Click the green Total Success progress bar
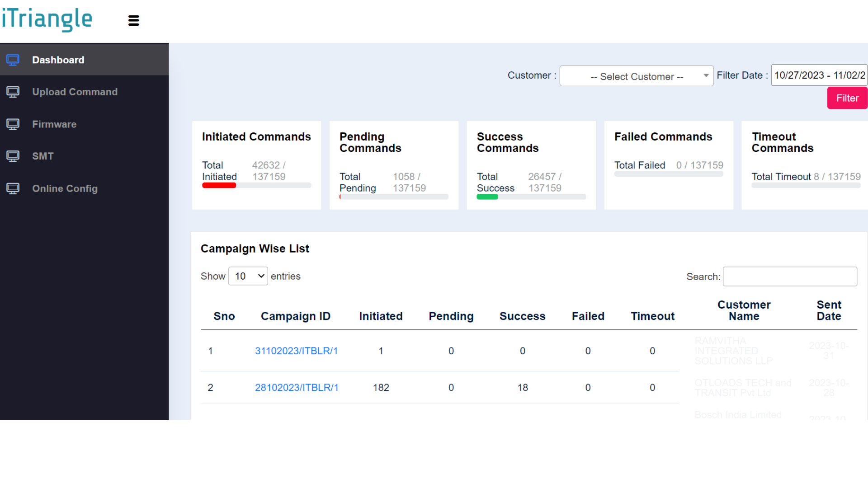This screenshot has width=868, height=488. tap(487, 197)
